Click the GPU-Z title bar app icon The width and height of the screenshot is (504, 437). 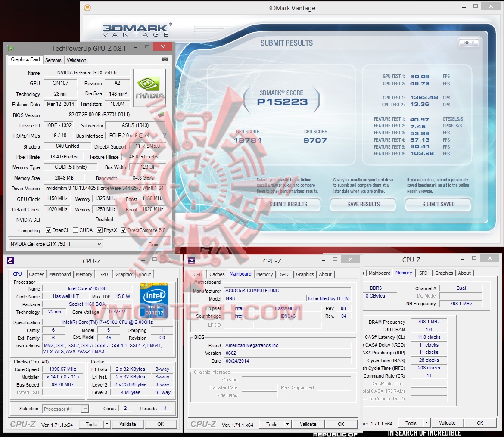pos(11,49)
